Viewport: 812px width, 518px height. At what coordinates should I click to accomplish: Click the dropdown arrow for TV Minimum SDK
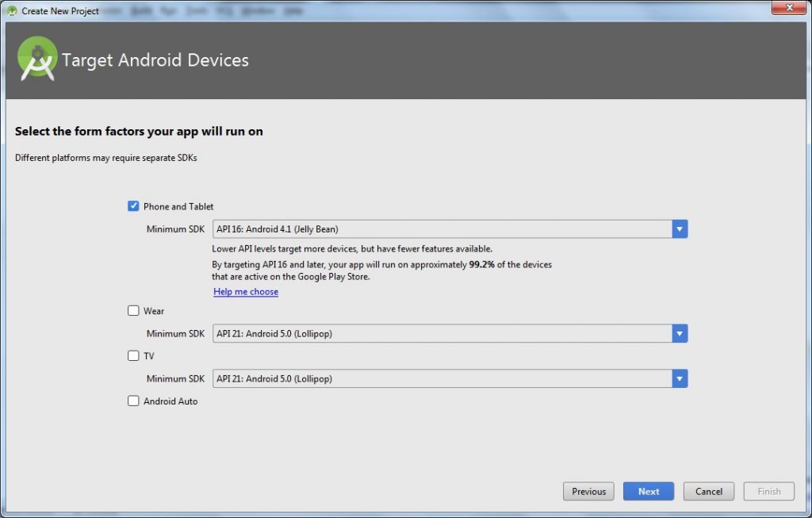680,378
